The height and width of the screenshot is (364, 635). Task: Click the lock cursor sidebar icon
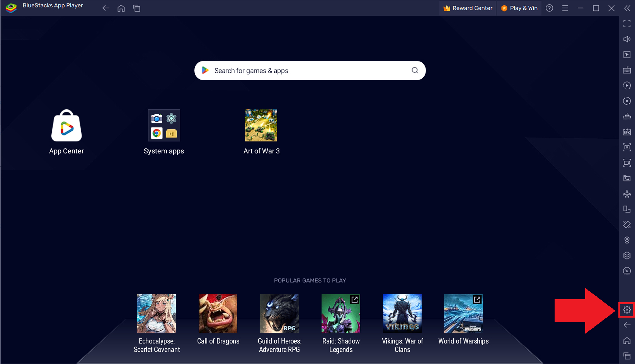(627, 54)
